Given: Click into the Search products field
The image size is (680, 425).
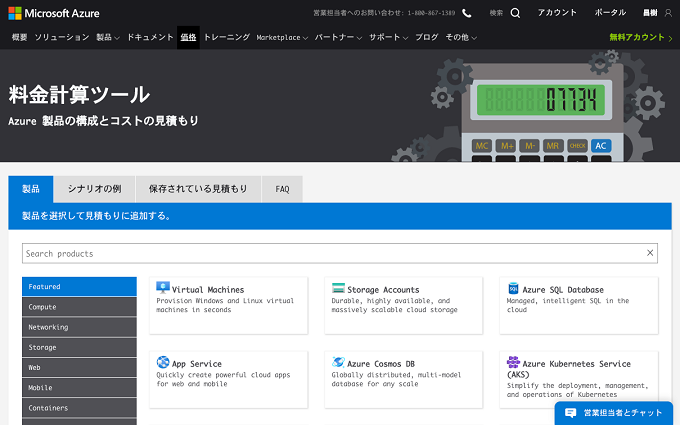Looking at the screenshot, I should click(340, 253).
